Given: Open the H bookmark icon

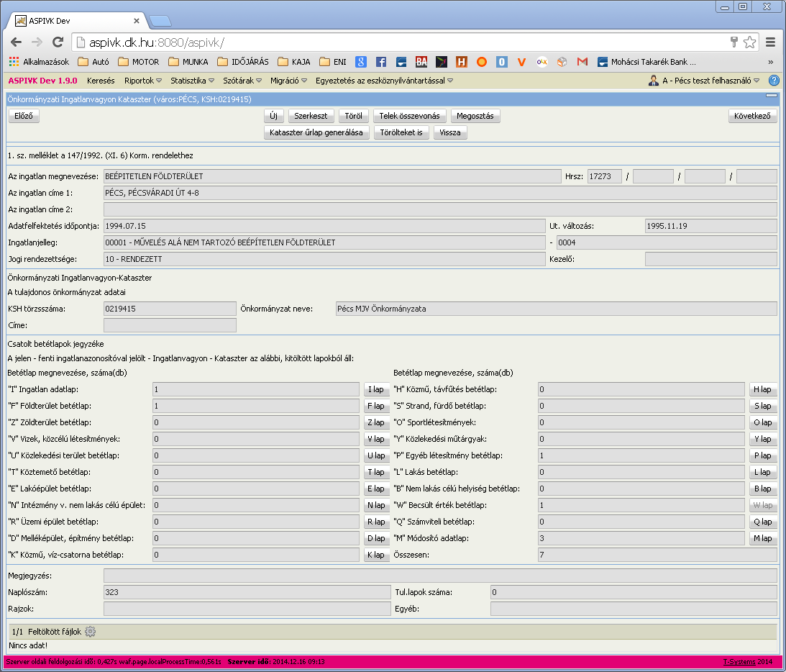Looking at the screenshot, I should point(461,62).
